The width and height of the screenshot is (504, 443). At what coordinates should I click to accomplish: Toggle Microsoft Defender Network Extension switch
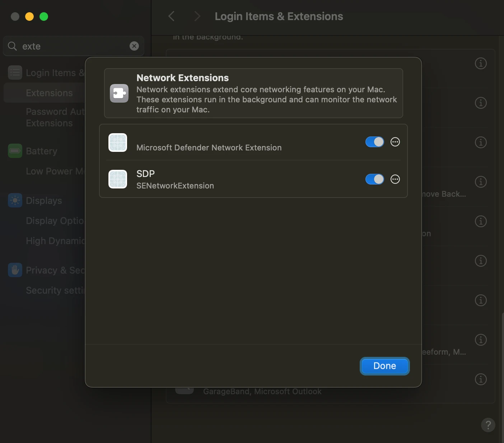pyautogui.click(x=374, y=142)
